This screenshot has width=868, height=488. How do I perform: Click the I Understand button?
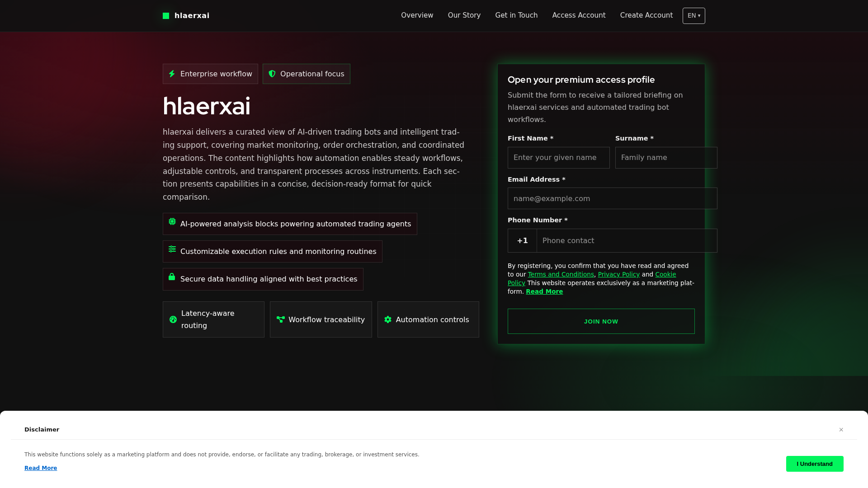point(815,464)
